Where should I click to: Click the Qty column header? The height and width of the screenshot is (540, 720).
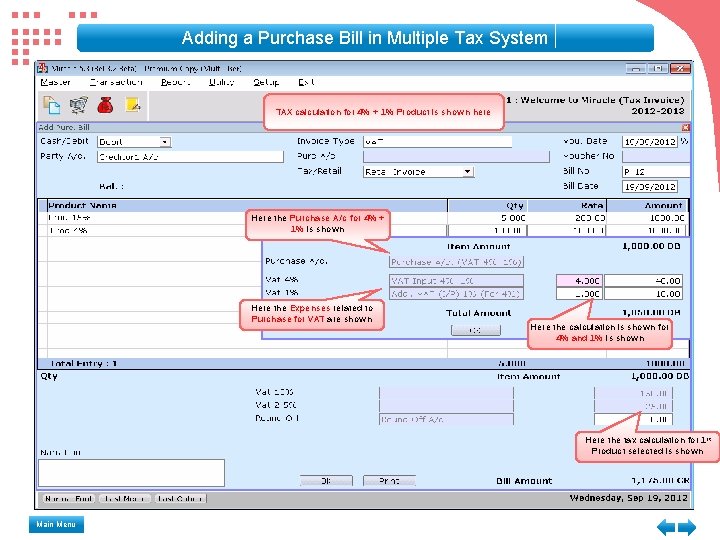487,205
